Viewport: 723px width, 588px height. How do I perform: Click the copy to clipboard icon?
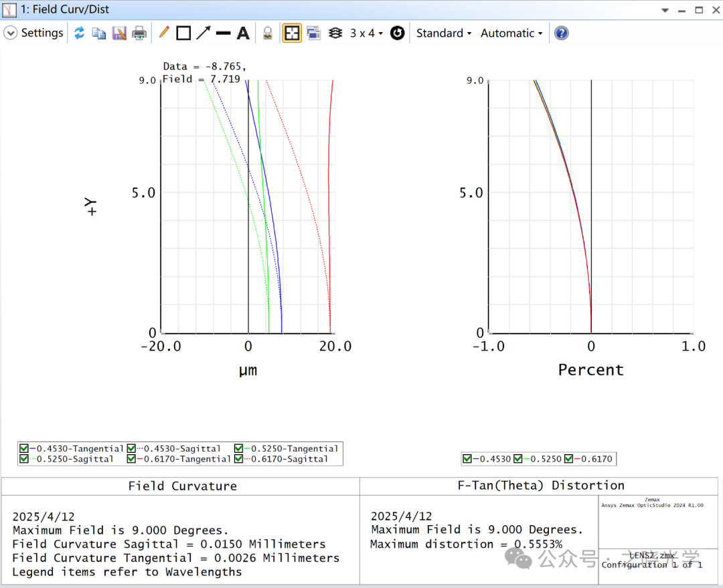coord(99,33)
